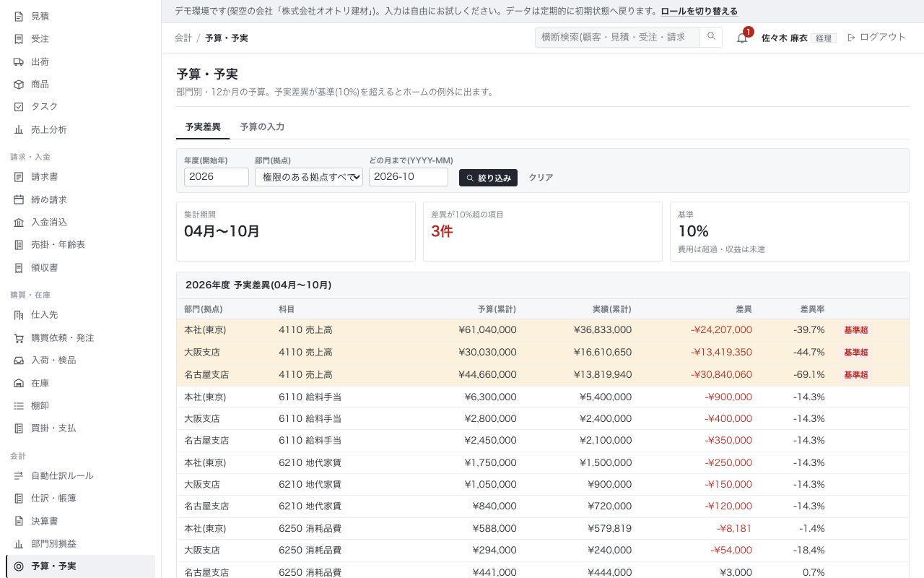Click the 購買依頼・発注 cart icon

(x=19, y=338)
